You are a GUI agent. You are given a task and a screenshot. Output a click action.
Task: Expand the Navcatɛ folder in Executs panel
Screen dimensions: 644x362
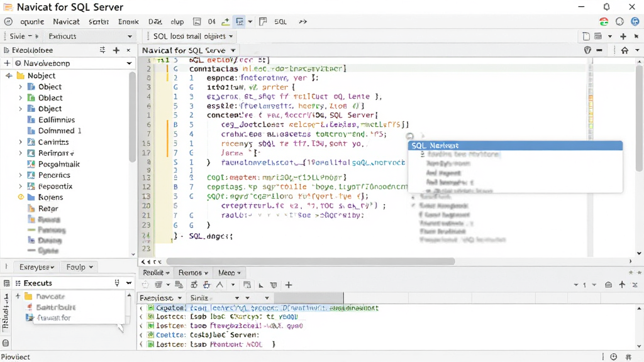tap(18, 296)
